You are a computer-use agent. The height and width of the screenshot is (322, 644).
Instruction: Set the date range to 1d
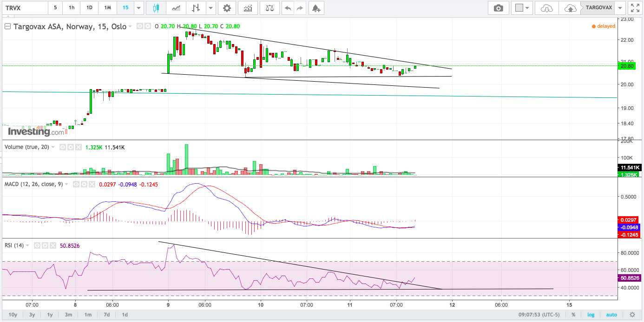click(125, 315)
